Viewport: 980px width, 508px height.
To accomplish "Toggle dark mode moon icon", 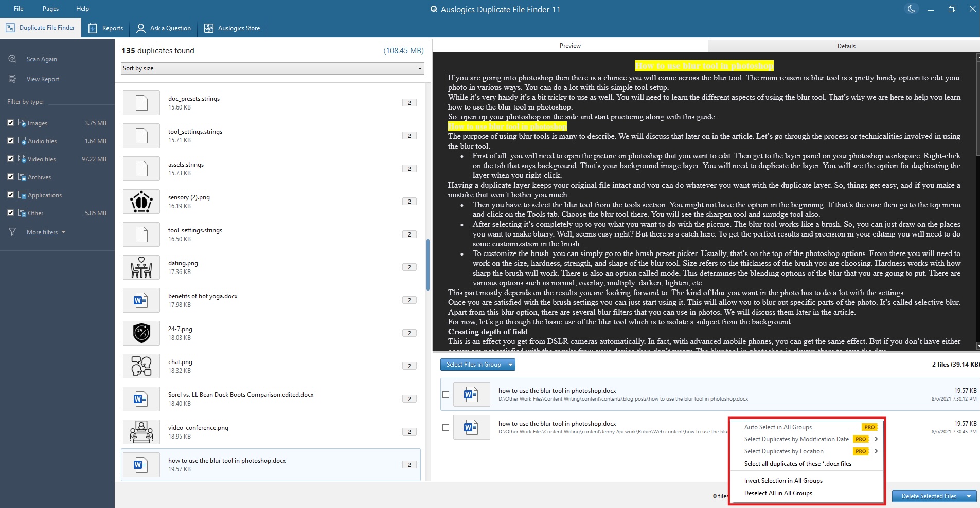I will (x=911, y=9).
